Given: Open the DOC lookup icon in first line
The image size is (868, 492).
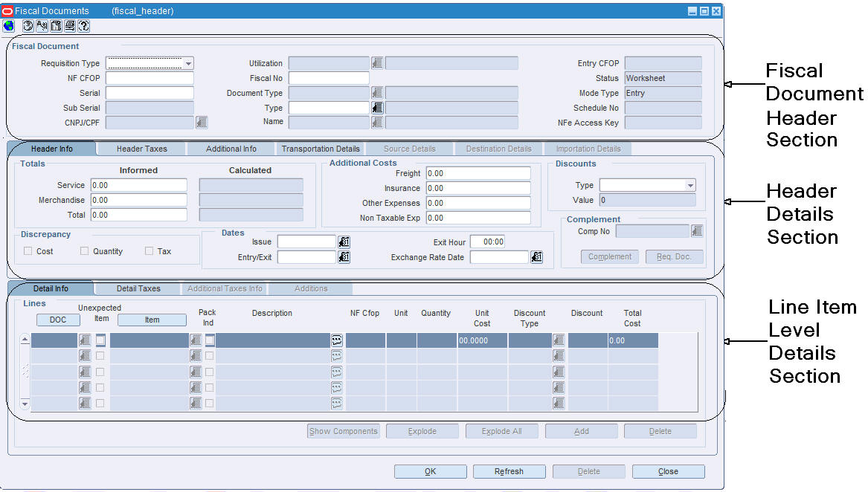Looking at the screenshot, I should [x=85, y=340].
